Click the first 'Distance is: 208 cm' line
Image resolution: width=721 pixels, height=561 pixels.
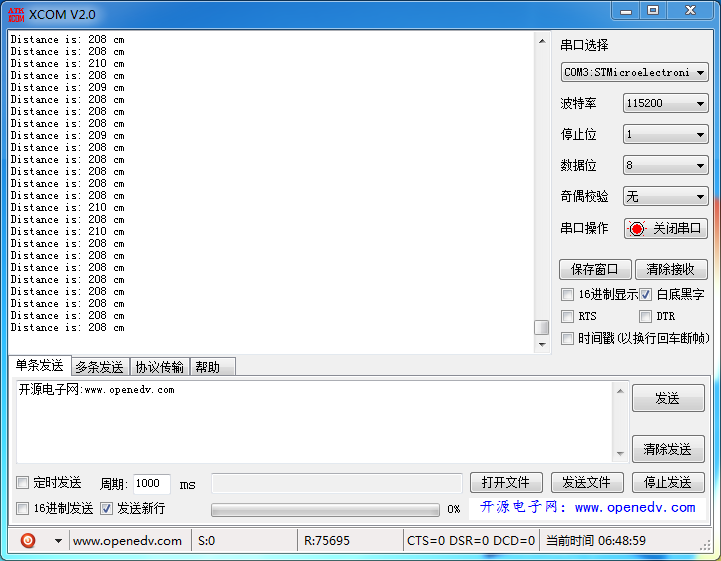pyautogui.click(x=68, y=40)
